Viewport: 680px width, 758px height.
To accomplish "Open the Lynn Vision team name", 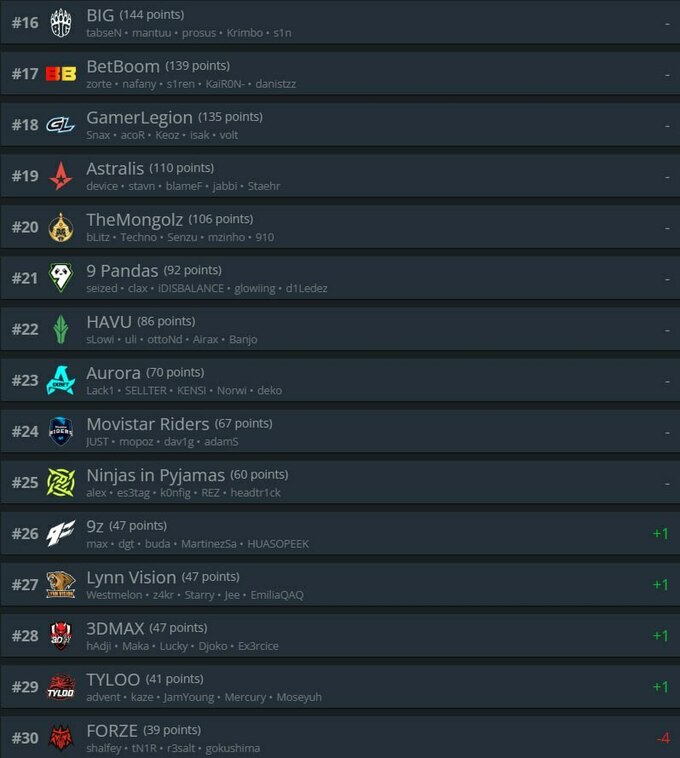I will 131,577.
